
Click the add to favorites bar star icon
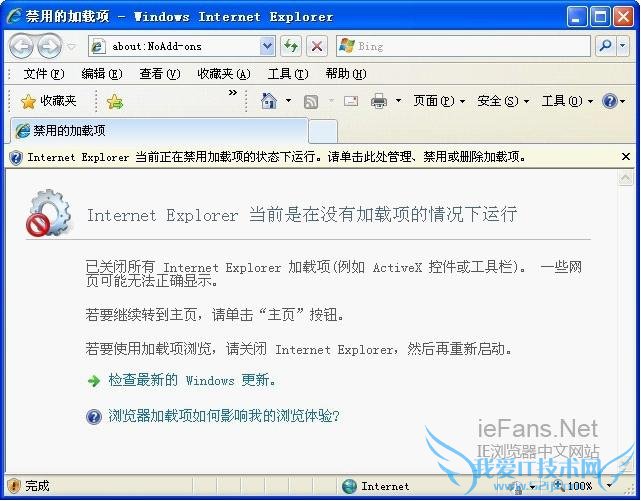[x=115, y=101]
